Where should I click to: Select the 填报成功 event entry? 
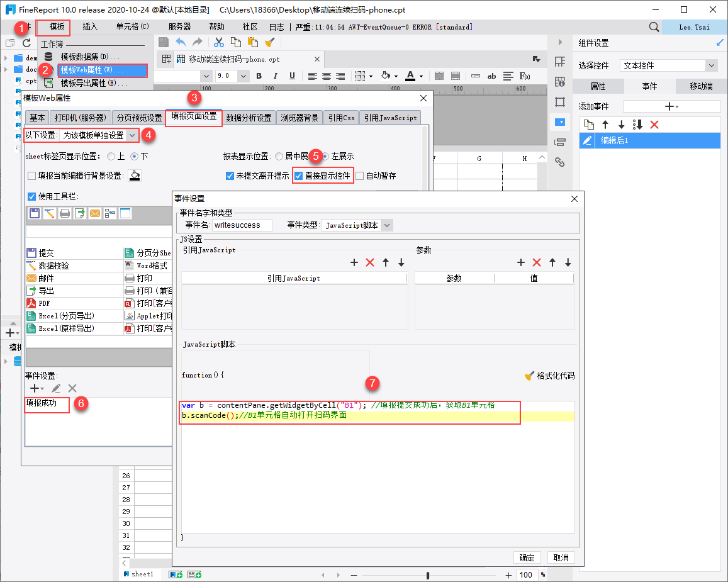[42, 403]
